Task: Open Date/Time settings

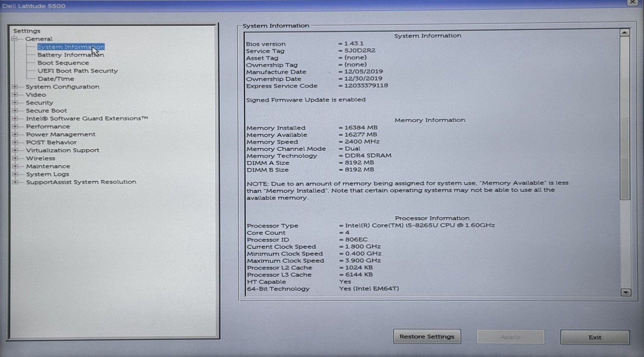Action: [x=56, y=79]
